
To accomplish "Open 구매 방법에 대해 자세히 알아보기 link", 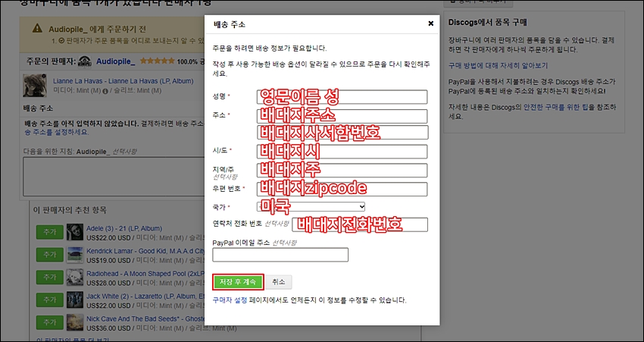I will point(499,66).
